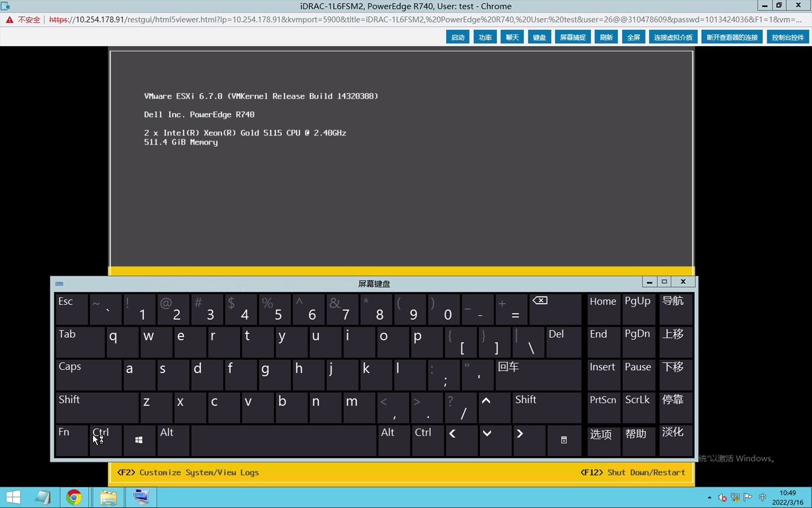
Task: Click the 刷新 refresh button
Action: tap(606, 37)
